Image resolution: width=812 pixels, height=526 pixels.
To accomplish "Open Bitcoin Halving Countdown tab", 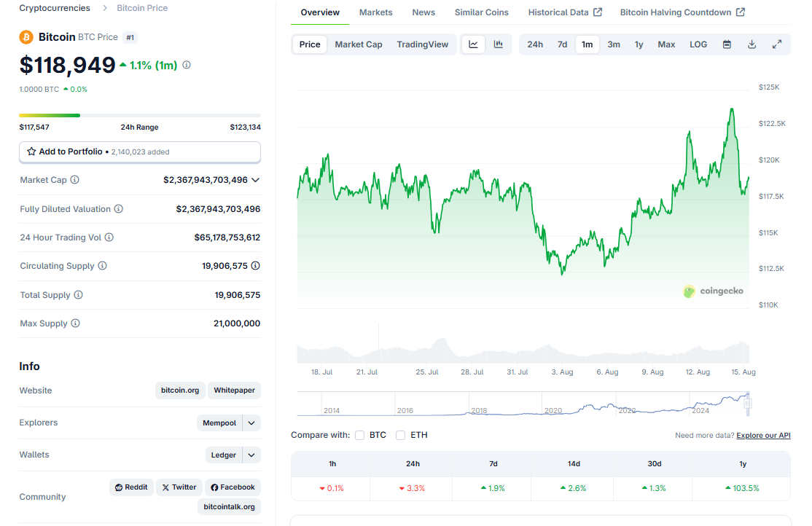I will 682,12.
